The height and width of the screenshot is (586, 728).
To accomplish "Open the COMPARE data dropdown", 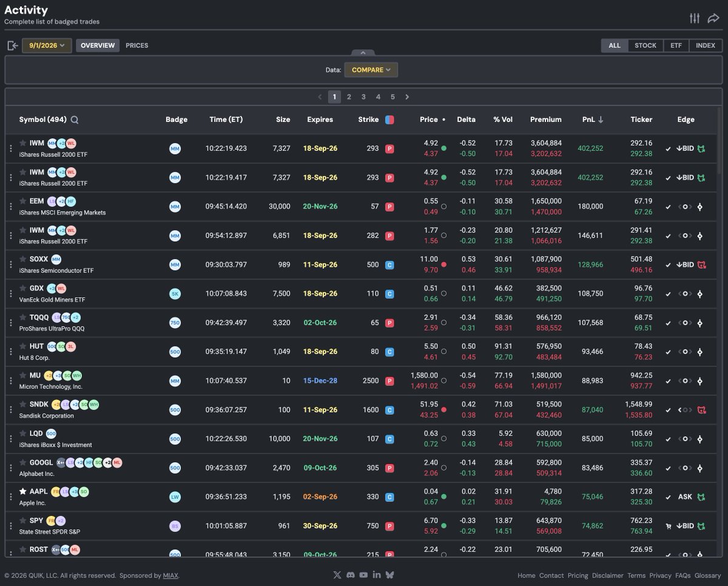I will [x=371, y=70].
